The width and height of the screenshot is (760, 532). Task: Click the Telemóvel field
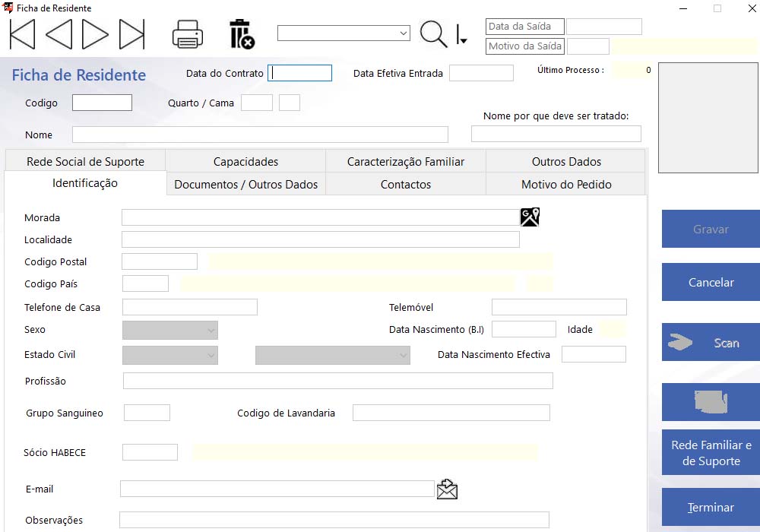559,307
